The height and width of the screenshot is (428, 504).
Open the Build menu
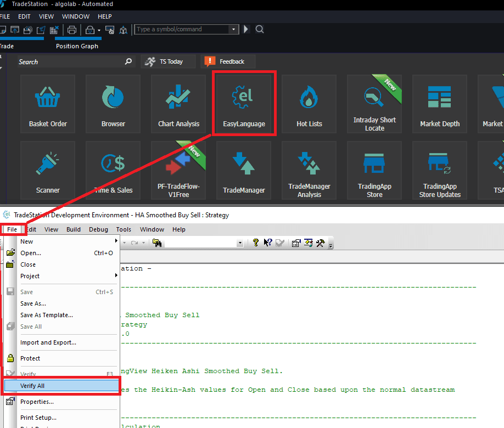click(x=74, y=229)
